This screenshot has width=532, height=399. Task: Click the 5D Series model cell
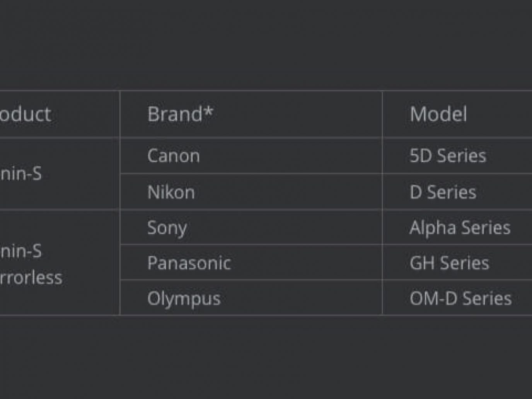pyautogui.click(x=448, y=156)
